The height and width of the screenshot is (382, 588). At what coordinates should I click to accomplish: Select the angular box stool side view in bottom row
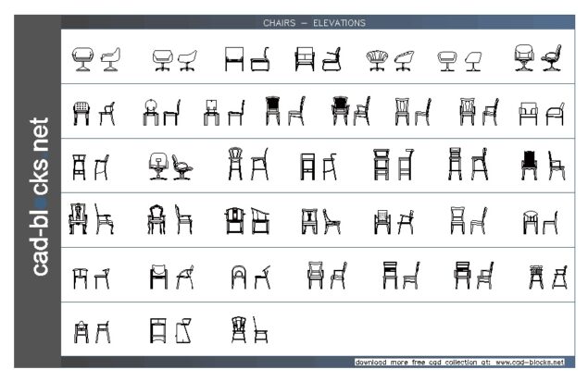pos(183,331)
